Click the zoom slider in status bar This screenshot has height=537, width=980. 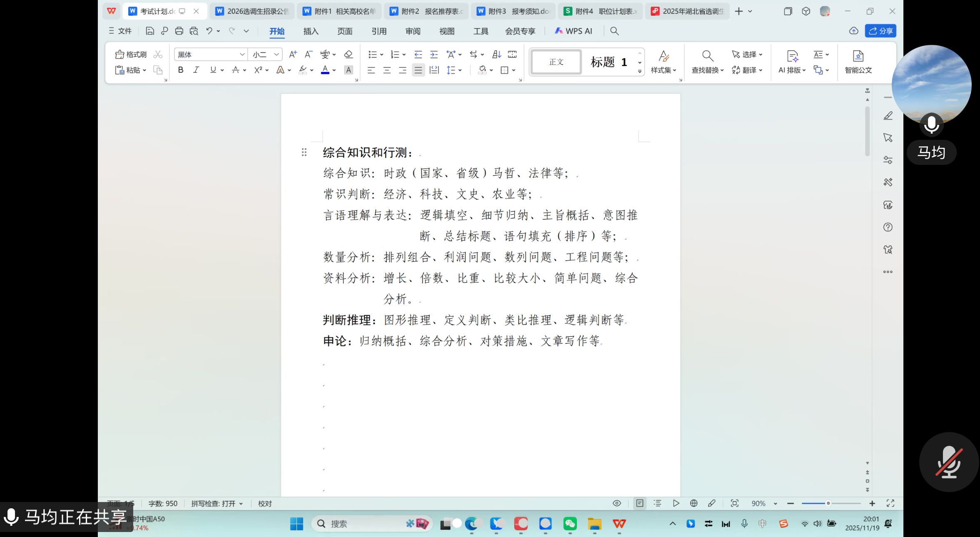(828, 503)
